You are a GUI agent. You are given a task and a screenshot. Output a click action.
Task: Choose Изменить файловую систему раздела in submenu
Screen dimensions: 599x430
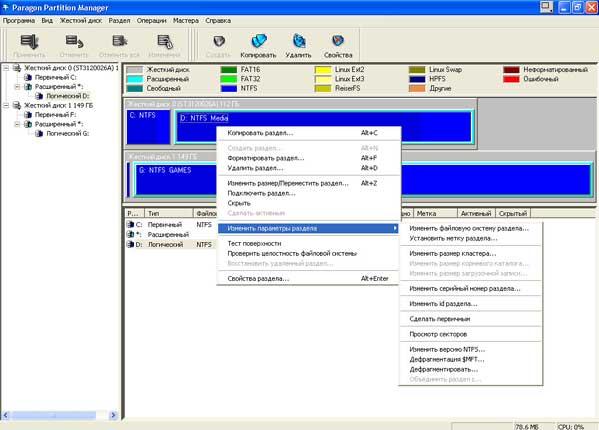(470, 228)
